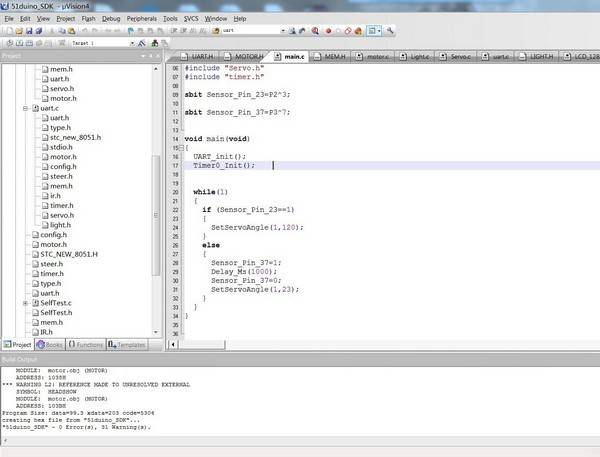Switch to the Functions panel tab
Screen dimensions: 600x457
coord(86,343)
